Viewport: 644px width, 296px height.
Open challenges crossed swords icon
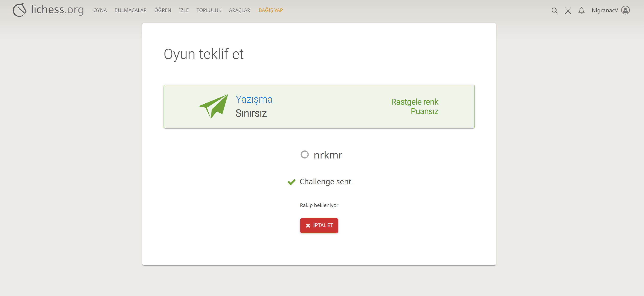pyautogui.click(x=568, y=11)
